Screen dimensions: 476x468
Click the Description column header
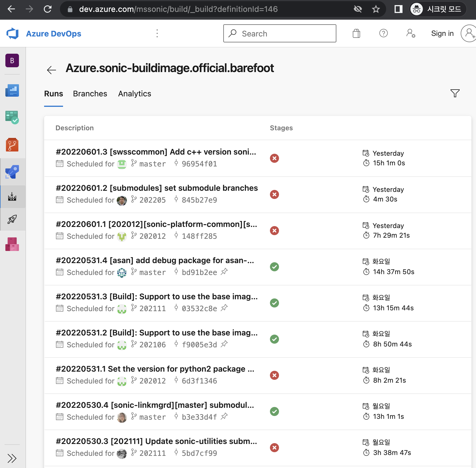click(75, 128)
